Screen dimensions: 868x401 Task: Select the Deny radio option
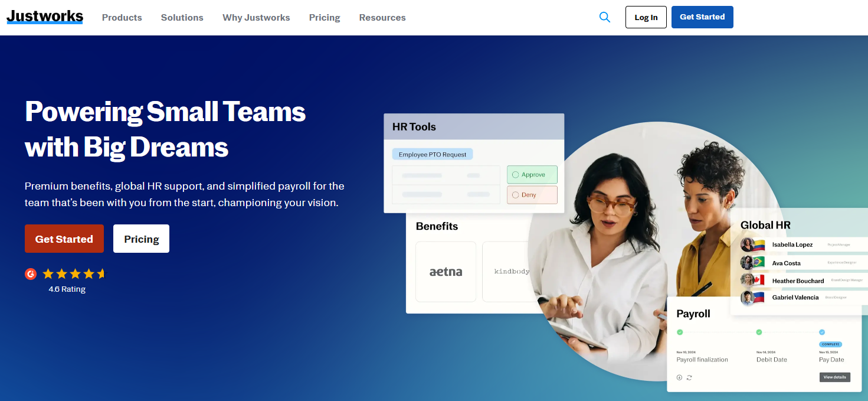click(515, 195)
